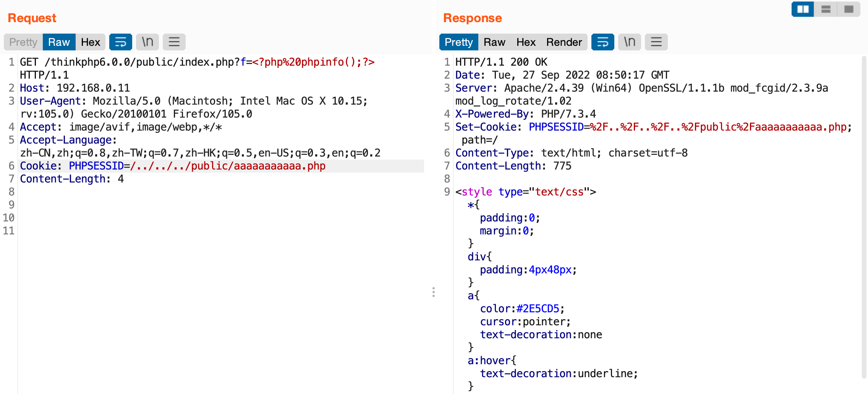Toggle word wrap in Response panel
The height and width of the screenshot is (394, 868).
[603, 42]
